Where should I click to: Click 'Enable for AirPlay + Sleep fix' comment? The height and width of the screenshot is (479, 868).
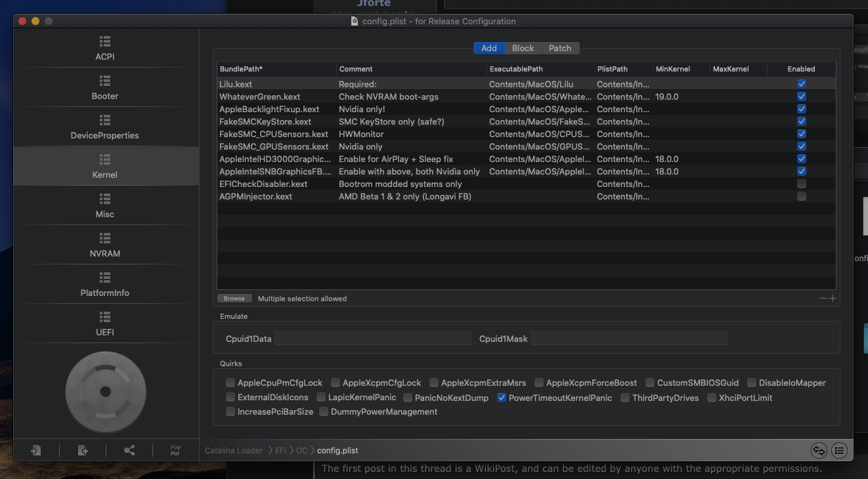396,159
